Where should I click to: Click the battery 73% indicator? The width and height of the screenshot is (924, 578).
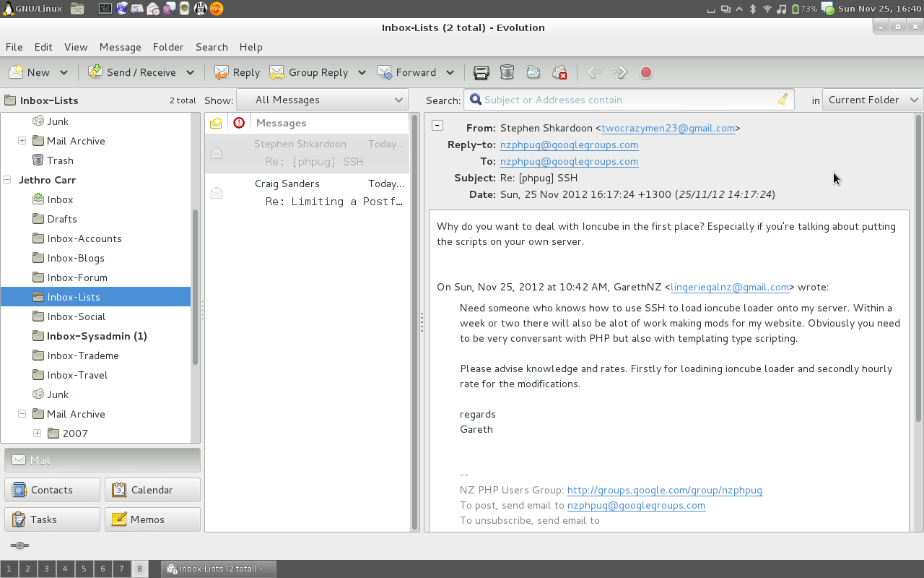click(804, 9)
